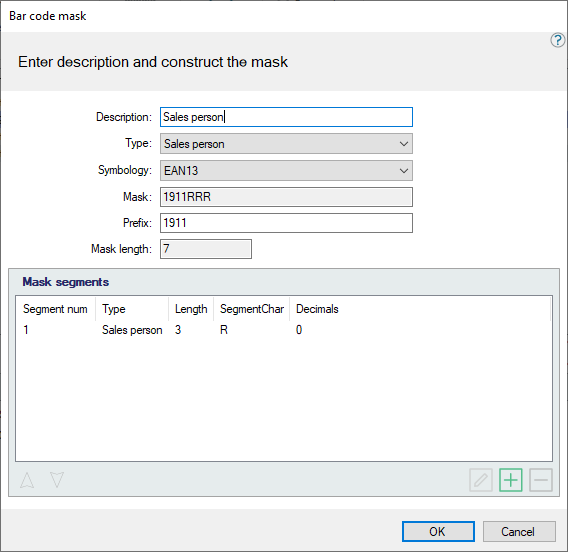Edit segment using the pencil icon
The image size is (568, 552).
point(481,480)
